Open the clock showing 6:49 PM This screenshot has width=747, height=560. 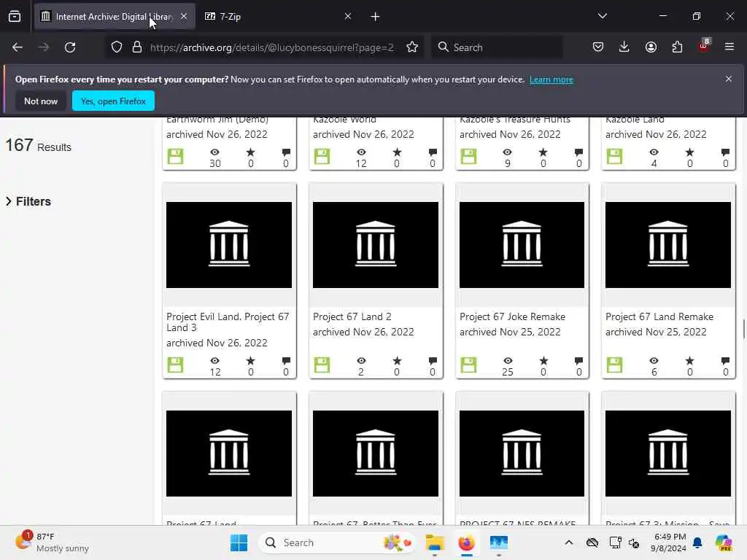click(x=670, y=542)
